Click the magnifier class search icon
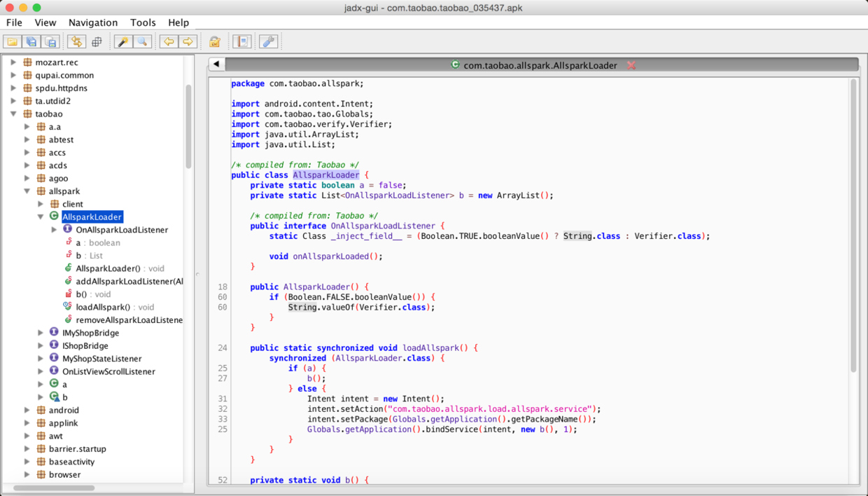The height and width of the screenshot is (496, 868). [142, 42]
